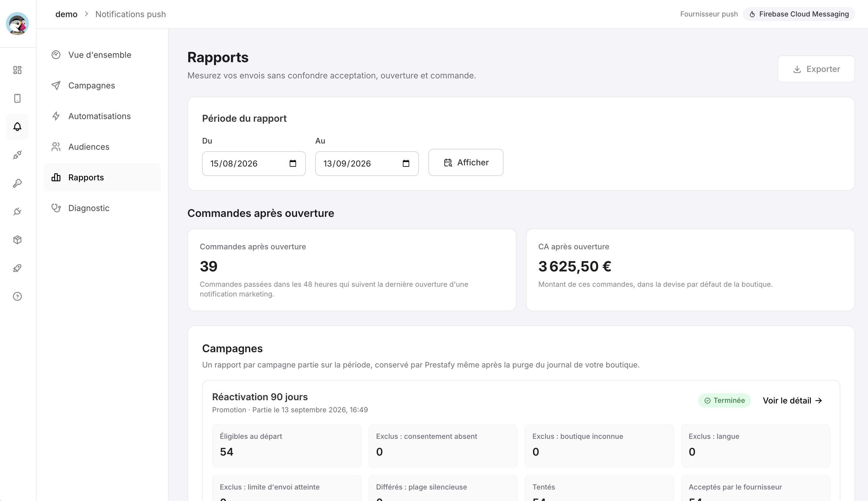Image resolution: width=868 pixels, height=501 pixels.
Task: Click the breadcrumb chevron after demo
Action: pyautogui.click(x=86, y=14)
